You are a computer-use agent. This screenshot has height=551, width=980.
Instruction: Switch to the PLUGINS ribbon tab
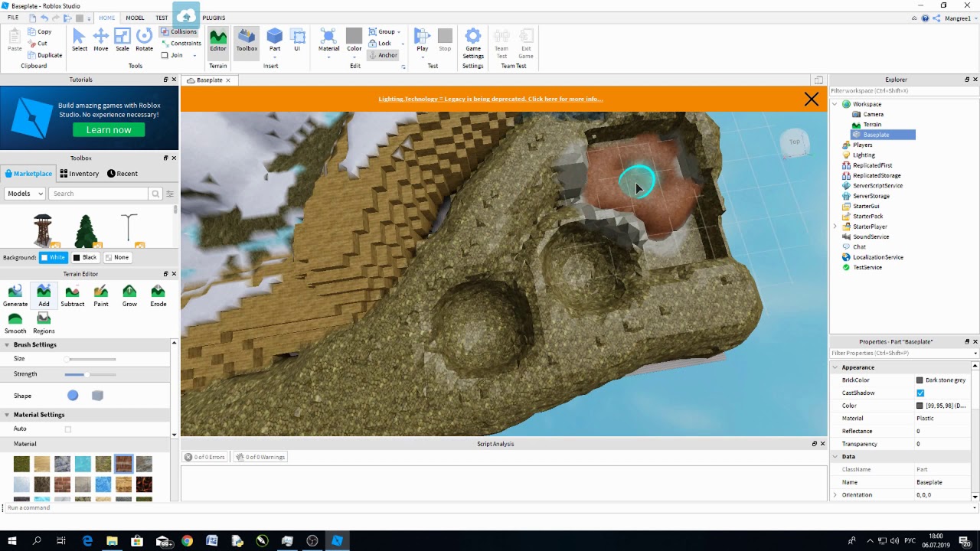(214, 18)
